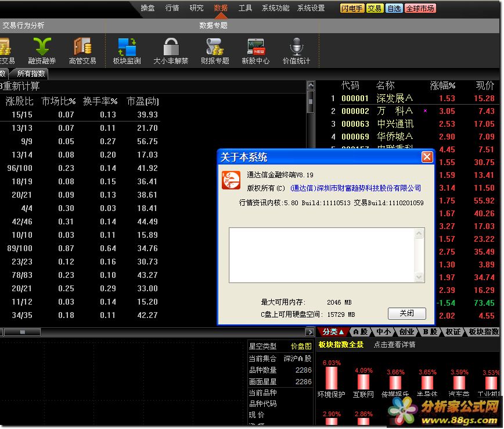Viewport: 504px width, 429px height.
Task: Click the 传媒娱乐 3.66% bar
Action: click(x=395, y=382)
